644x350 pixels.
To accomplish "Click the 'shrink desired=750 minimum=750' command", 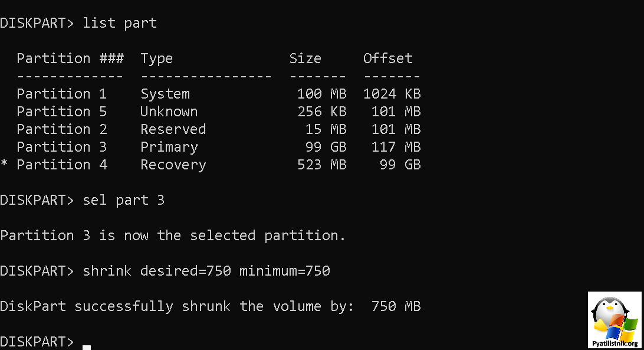I will coord(206,271).
